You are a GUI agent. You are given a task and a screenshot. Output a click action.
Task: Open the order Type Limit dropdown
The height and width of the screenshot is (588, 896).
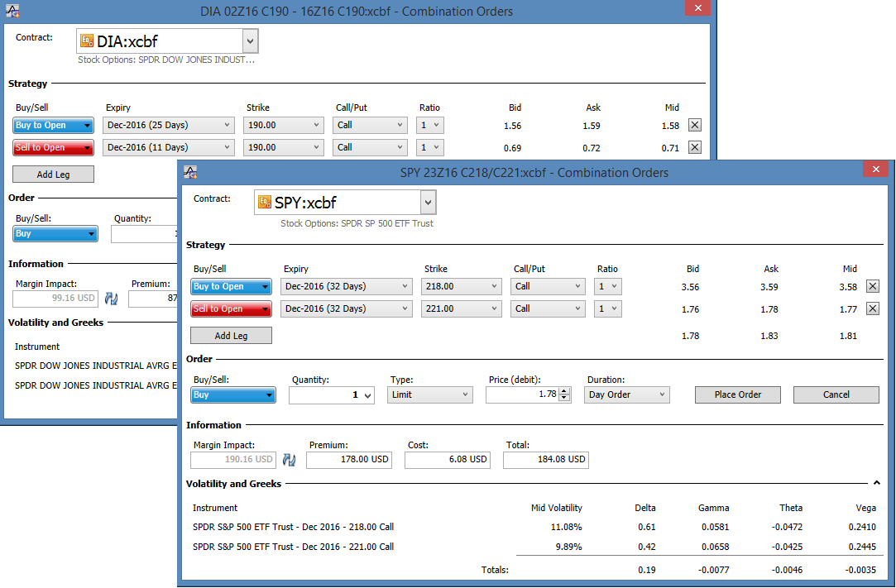(x=430, y=394)
